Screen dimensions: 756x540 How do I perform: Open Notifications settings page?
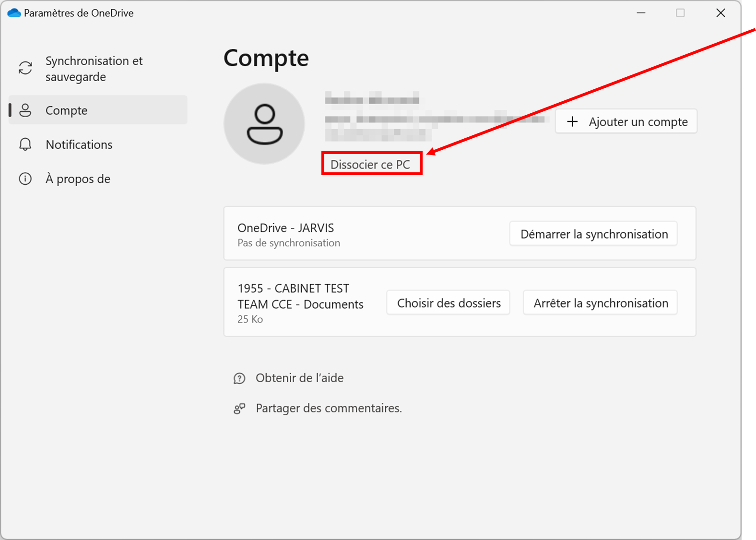click(98, 144)
